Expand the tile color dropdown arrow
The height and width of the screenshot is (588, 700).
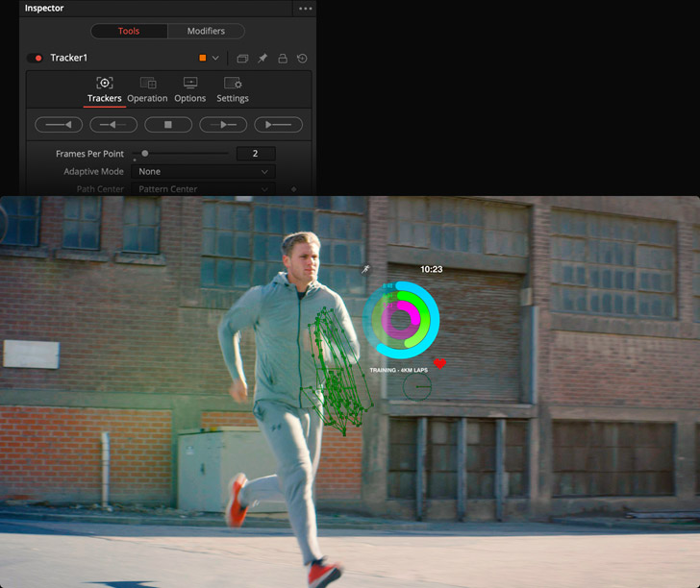(215, 59)
